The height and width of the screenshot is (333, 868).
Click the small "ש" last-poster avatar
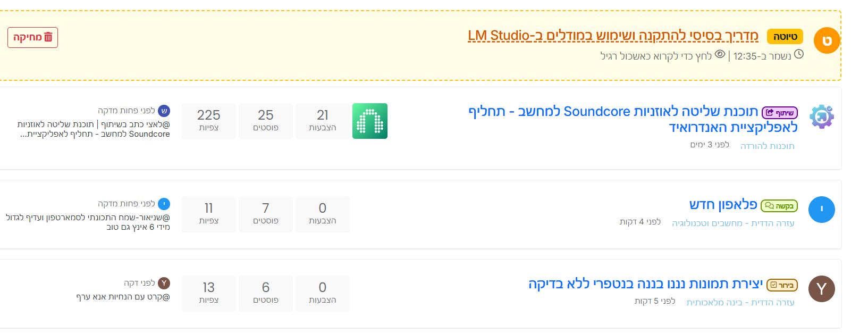click(164, 111)
